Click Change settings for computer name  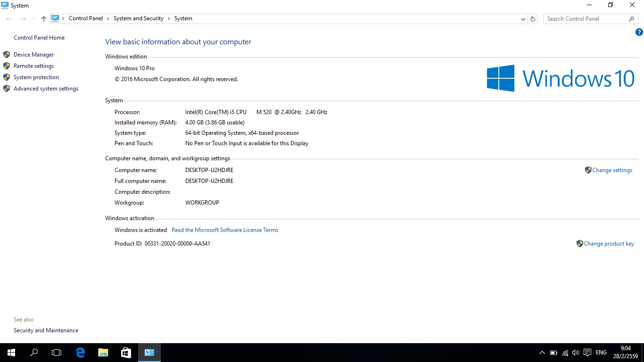coord(612,170)
